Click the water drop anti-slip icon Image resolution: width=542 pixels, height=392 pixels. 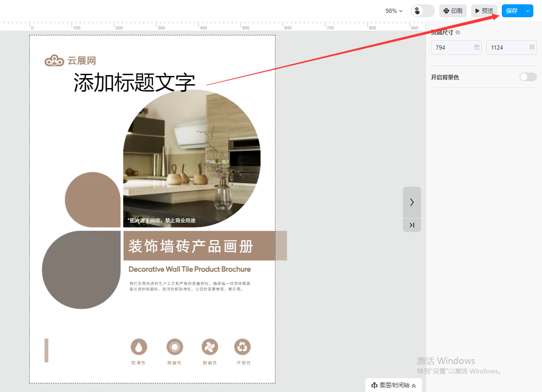(x=139, y=347)
